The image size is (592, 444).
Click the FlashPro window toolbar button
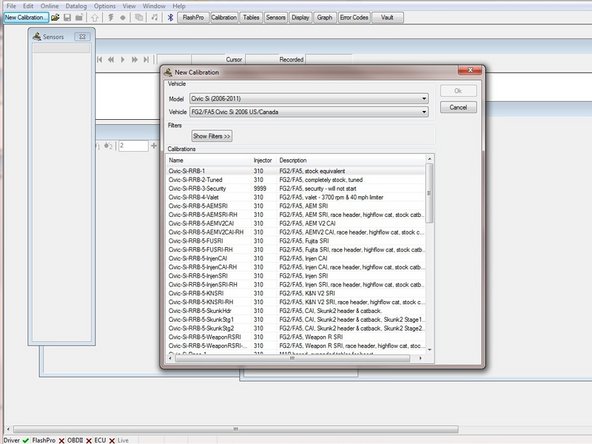[193, 18]
